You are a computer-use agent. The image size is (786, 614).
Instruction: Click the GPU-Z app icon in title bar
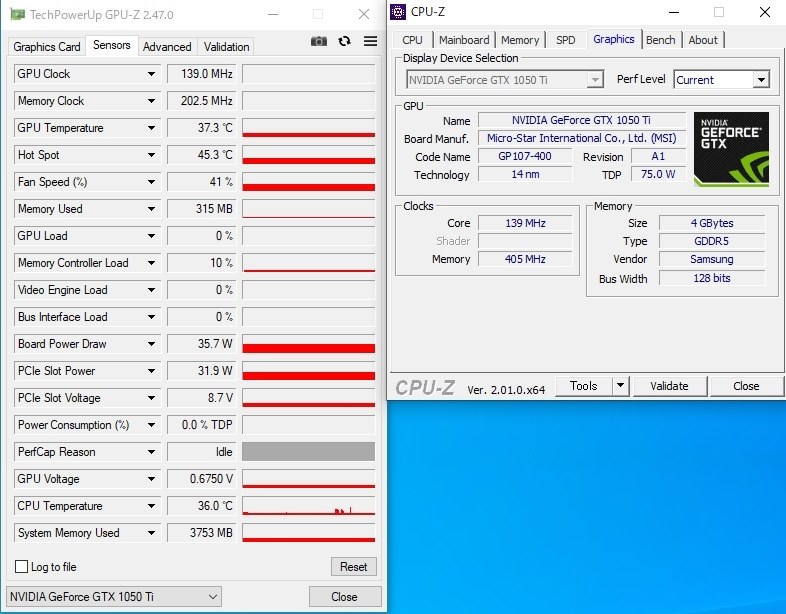pos(18,15)
